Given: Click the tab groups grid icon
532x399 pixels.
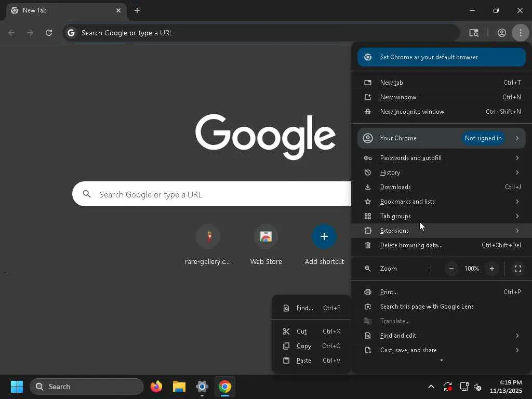Looking at the screenshot, I should click(368, 216).
